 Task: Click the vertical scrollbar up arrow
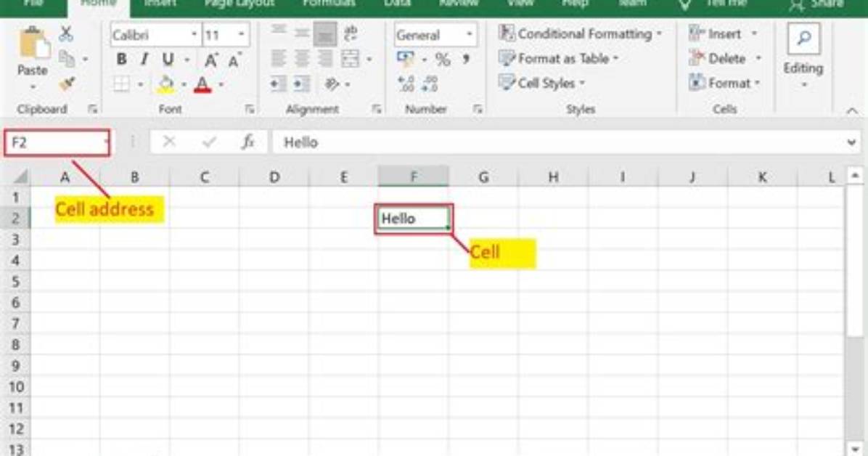[855, 175]
